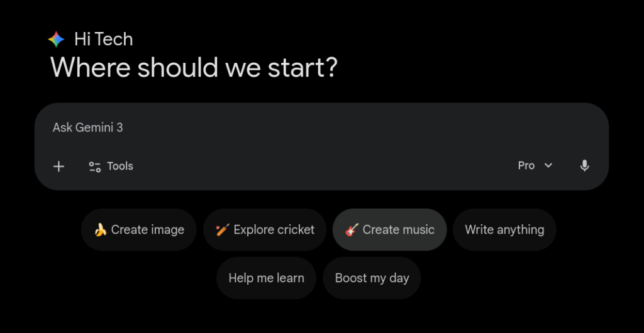This screenshot has width=644, height=333.
Task: Expand the chevron next to Pro
Action: pyautogui.click(x=548, y=166)
